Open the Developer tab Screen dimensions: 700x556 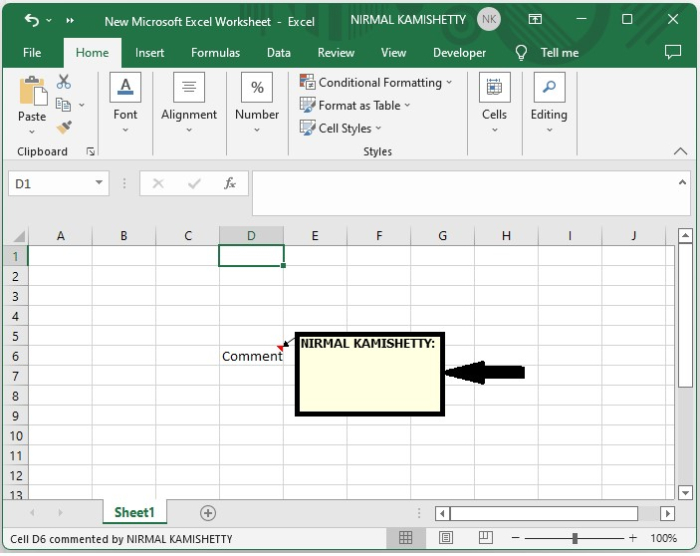[x=459, y=53]
